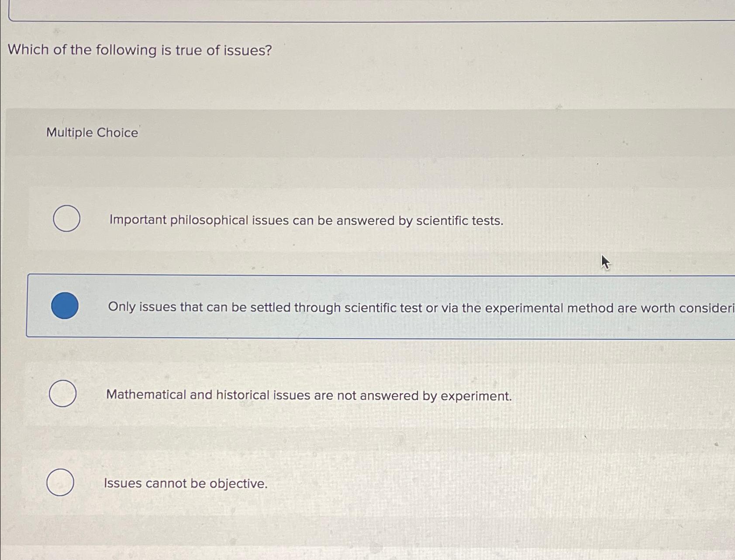Pick the answer 'Issues cannot be objective'
735x560 pixels.
point(185,483)
